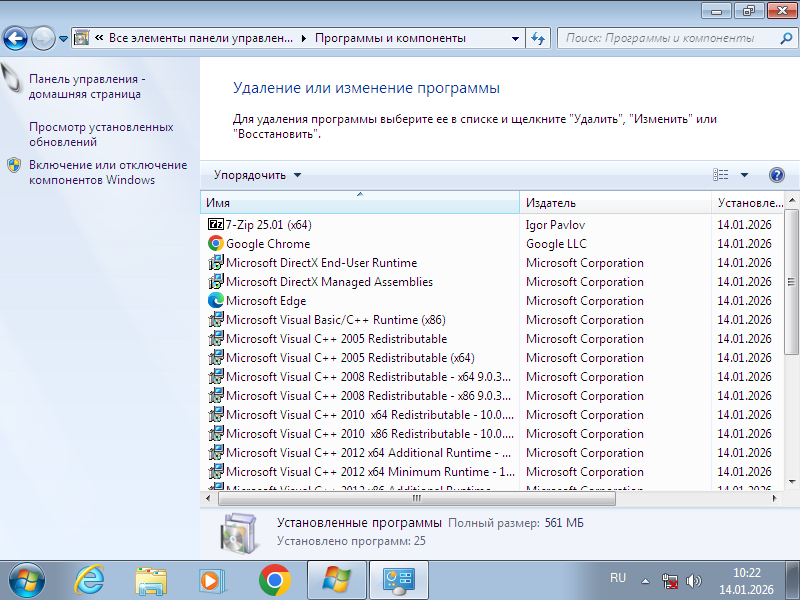This screenshot has width=800, height=600.
Task: Sort by the Установлено column header
Action: coord(747,203)
